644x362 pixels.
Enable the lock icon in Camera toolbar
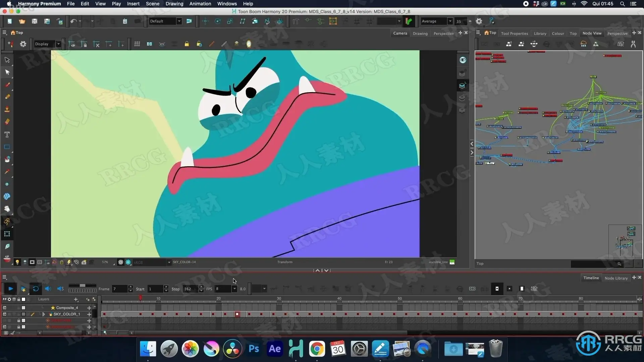pos(187,44)
